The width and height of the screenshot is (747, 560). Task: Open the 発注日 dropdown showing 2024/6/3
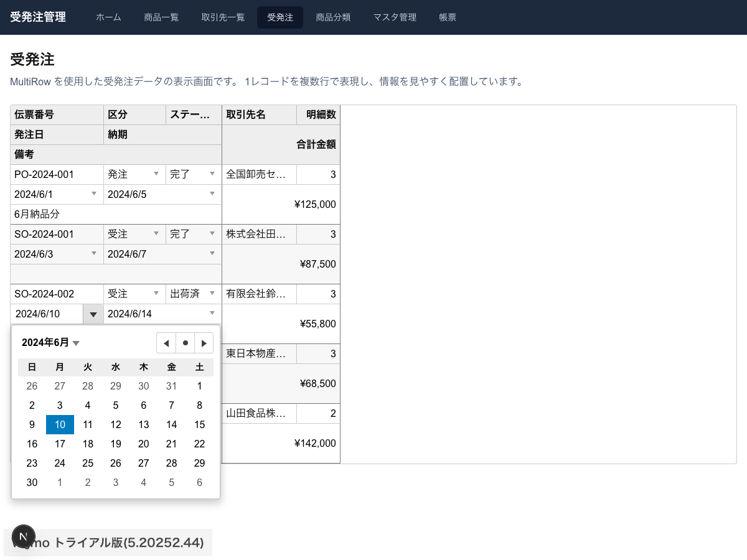pyautogui.click(x=94, y=254)
